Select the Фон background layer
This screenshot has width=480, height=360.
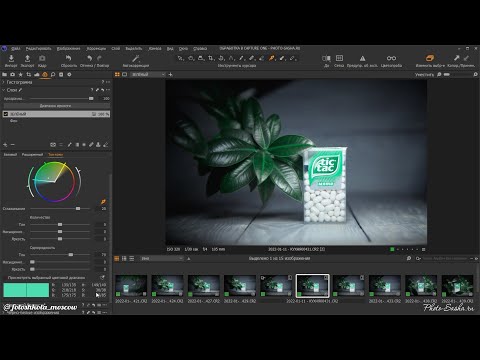(x=13, y=121)
